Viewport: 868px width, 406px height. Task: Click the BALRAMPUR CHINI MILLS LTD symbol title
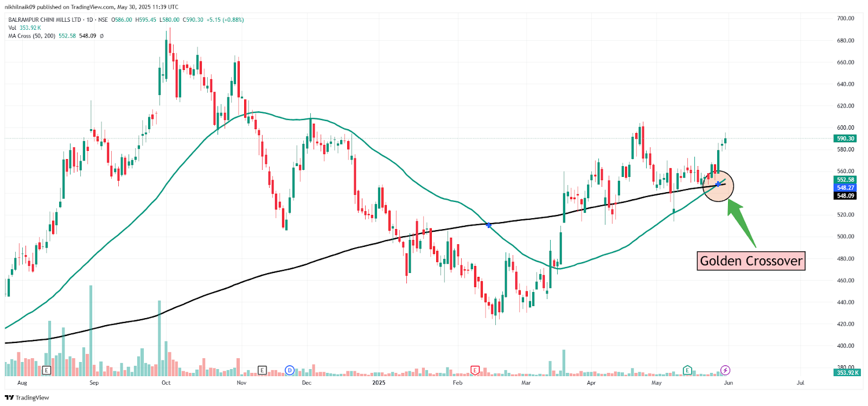44,20
